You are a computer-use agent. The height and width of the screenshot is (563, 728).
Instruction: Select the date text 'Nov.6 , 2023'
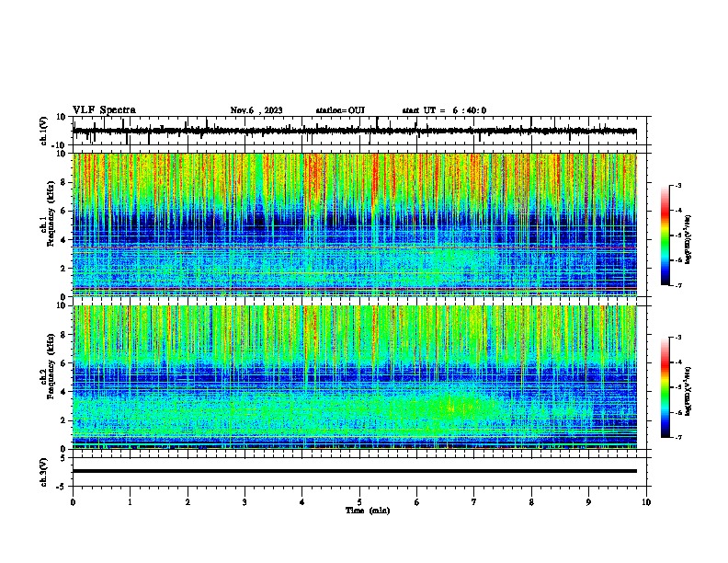[x=256, y=110]
